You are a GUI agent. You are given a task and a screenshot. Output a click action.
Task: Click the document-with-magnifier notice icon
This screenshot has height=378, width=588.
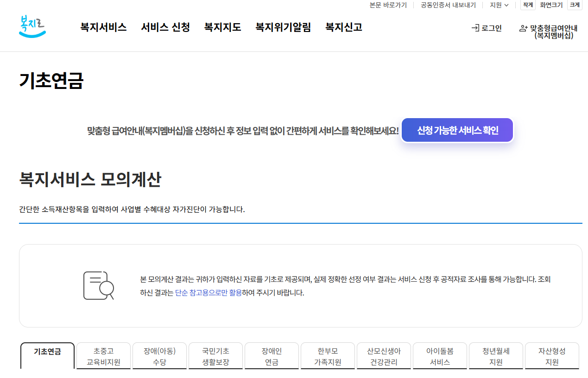98,285
